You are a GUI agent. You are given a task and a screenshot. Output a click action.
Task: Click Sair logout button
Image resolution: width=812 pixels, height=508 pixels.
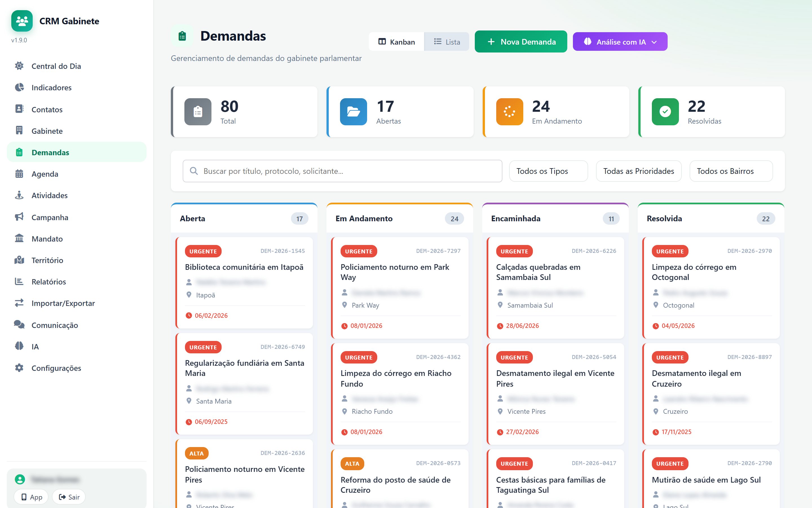(69, 497)
